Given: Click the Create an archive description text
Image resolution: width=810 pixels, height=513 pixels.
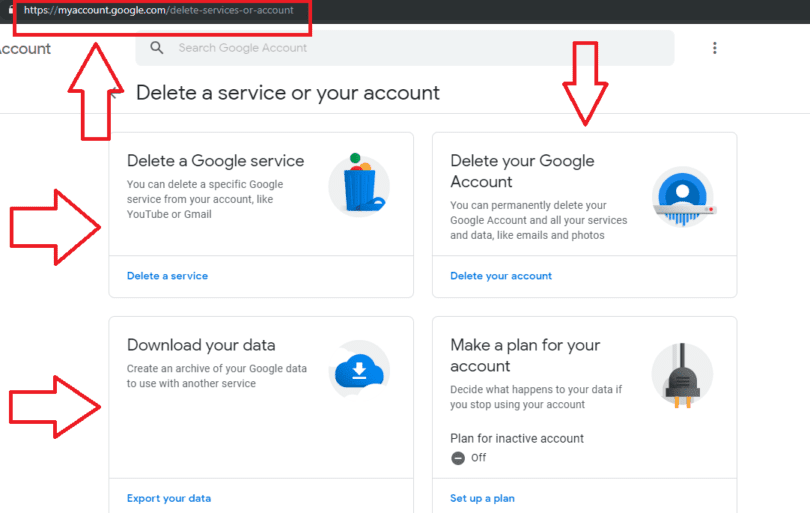Looking at the screenshot, I should tap(217, 376).
